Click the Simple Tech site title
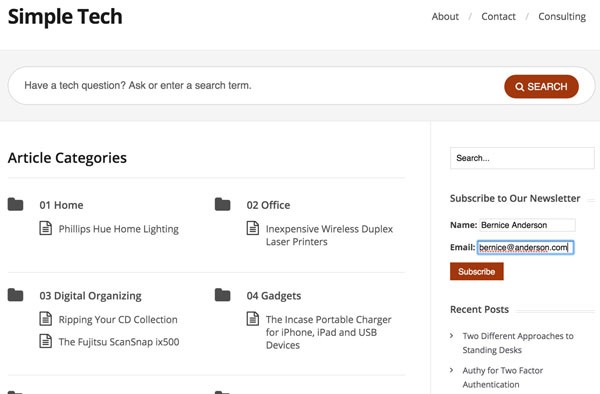 pyautogui.click(x=65, y=17)
